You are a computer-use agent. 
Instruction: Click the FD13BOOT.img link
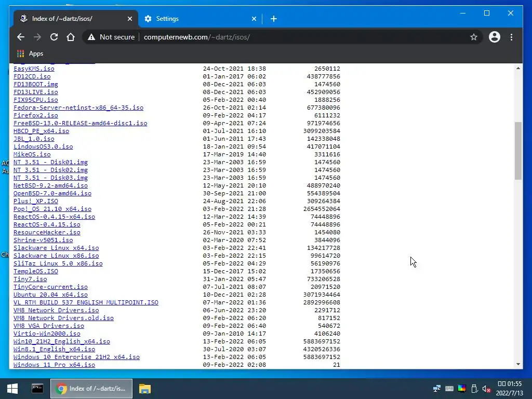coord(36,84)
